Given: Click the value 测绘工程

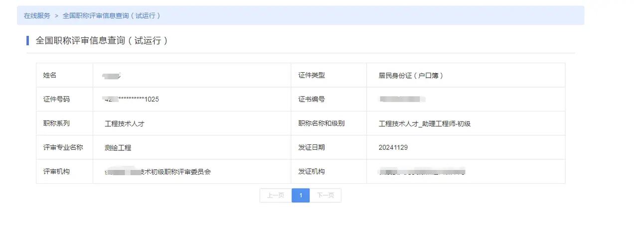Looking at the screenshot, I should tap(118, 148).
